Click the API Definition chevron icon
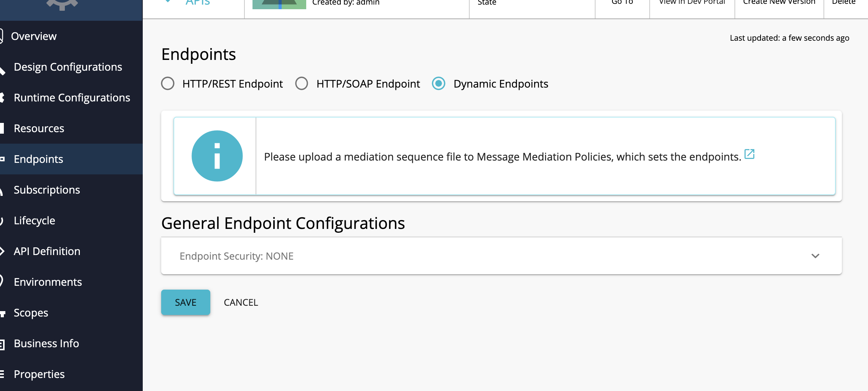This screenshot has width=868, height=391. pos(2,251)
